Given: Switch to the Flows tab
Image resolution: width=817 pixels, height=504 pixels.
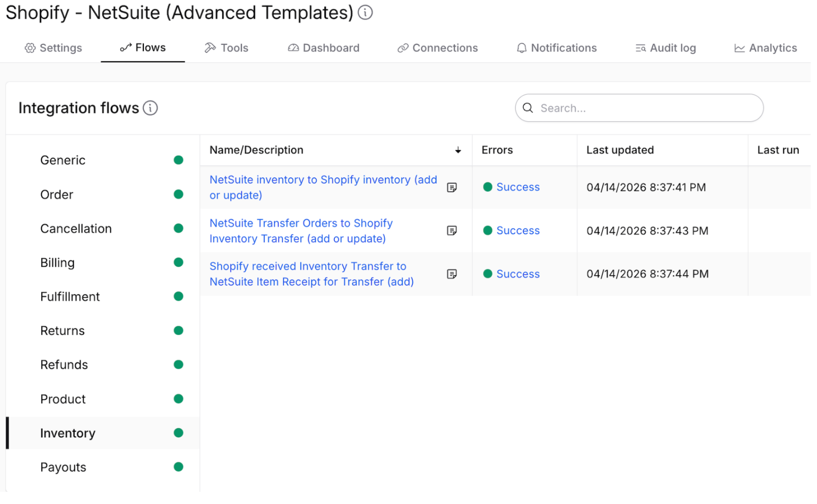Looking at the screenshot, I should pos(143,47).
